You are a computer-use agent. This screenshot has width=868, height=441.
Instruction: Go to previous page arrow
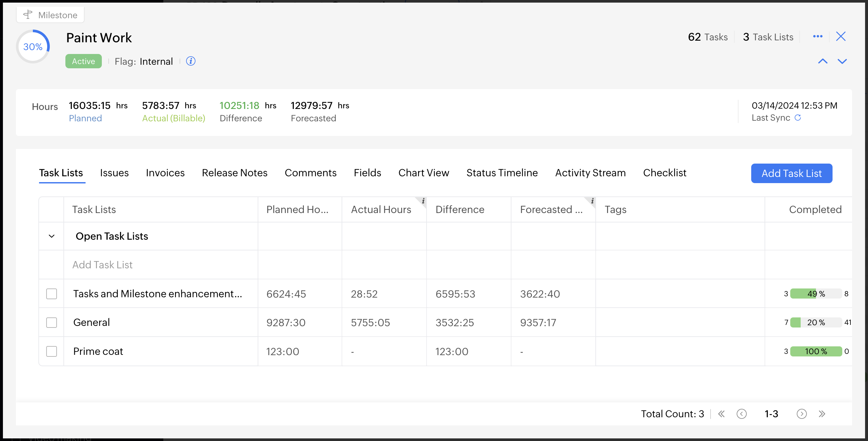tap(741, 414)
